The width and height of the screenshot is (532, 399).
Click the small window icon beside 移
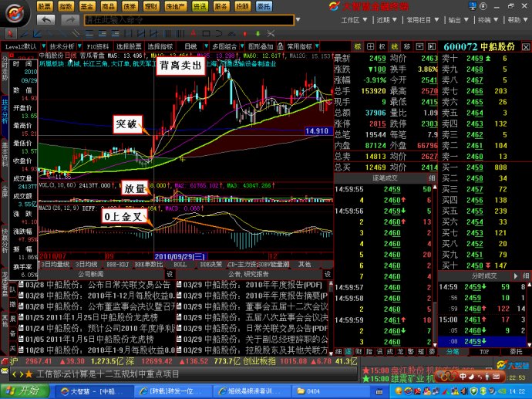(419, 46)
